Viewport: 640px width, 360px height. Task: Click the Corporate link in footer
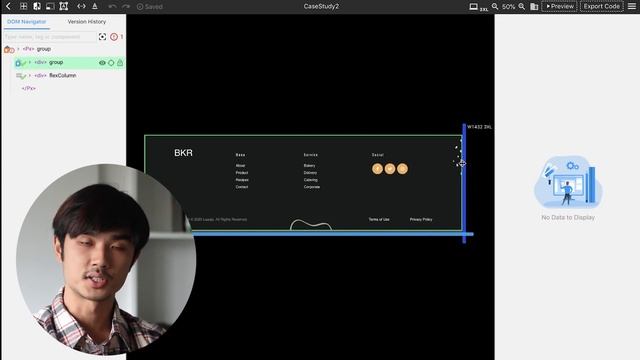(x=312, y=187)
